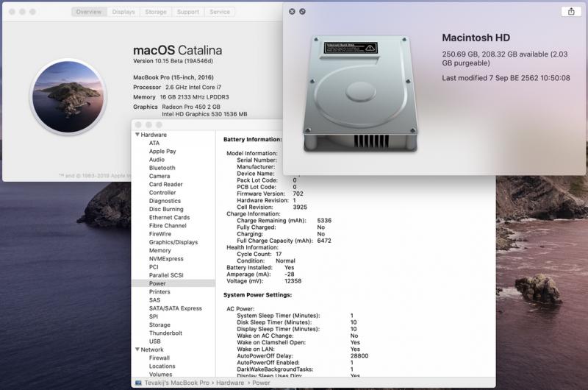Select FireWire in the sidebar

coord(160,234)
